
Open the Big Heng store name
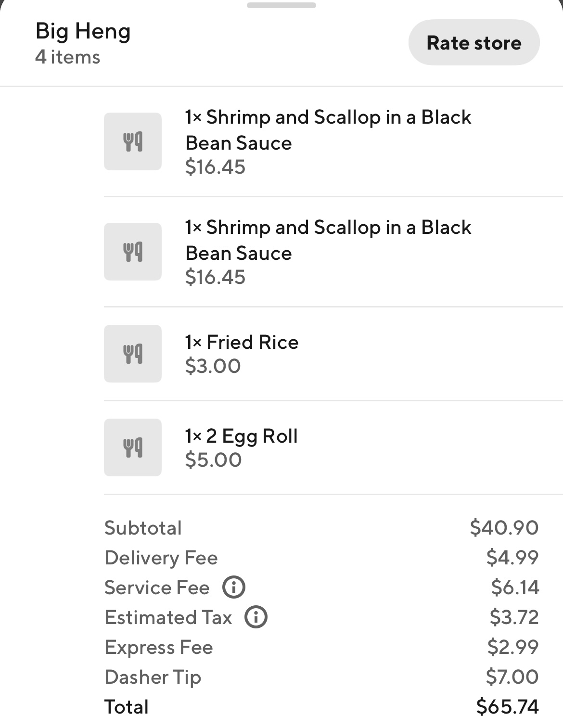pyautogui.click(x=83, y=32)
